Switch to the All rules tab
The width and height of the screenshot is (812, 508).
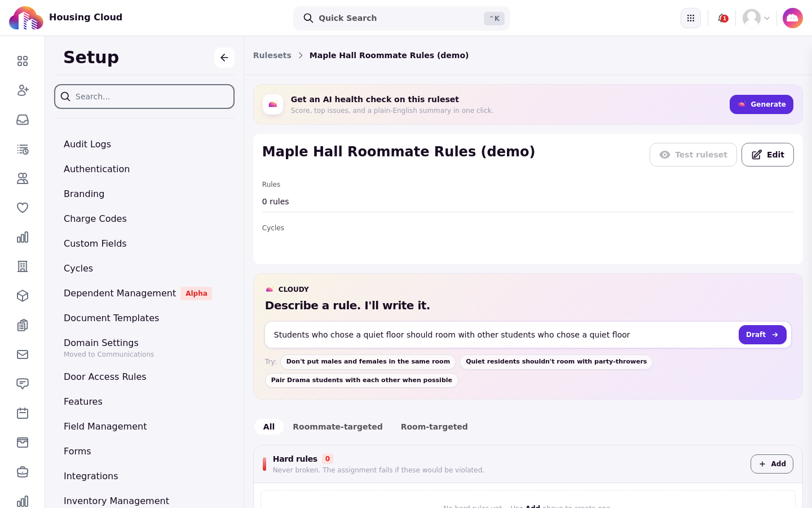(x=269, y=427)
